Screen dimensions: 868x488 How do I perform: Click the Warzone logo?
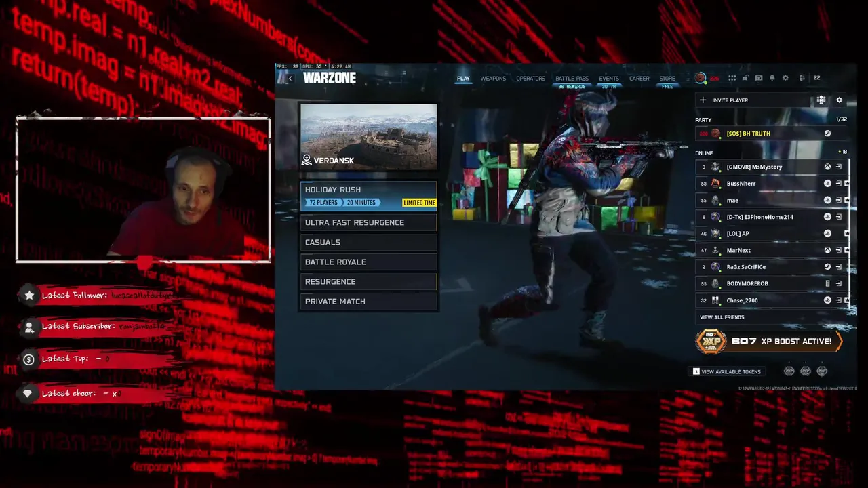(330, 78)
